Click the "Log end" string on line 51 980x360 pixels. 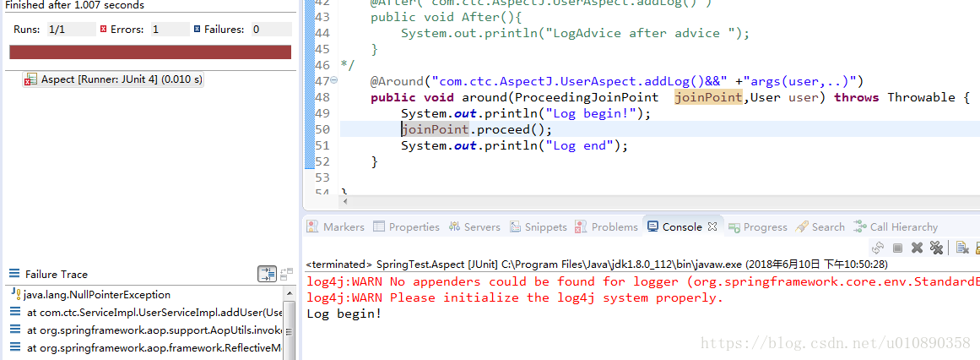point(579,146)
